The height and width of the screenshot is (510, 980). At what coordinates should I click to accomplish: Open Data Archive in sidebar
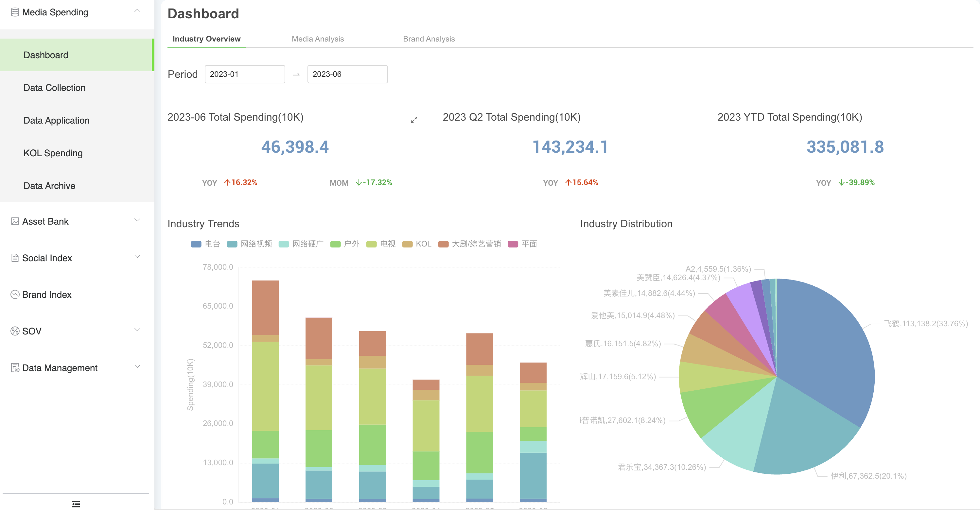point(77,186)
